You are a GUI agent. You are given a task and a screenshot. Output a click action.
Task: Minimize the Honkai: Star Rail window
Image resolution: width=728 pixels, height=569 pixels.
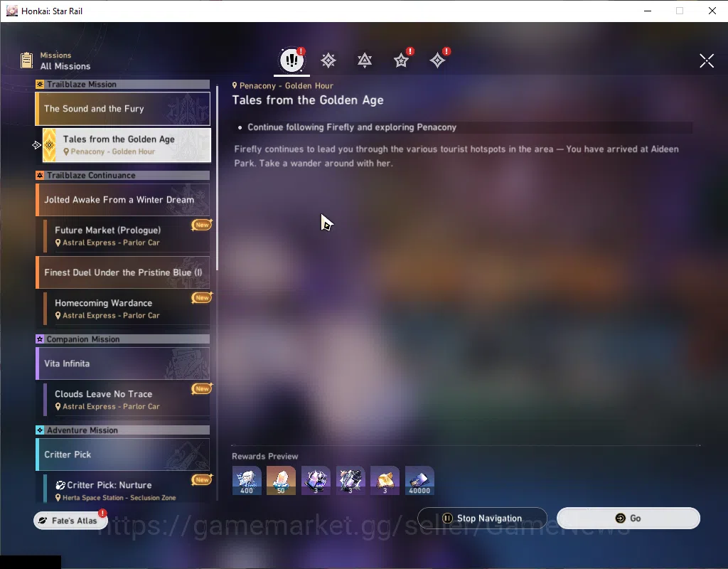648,11
